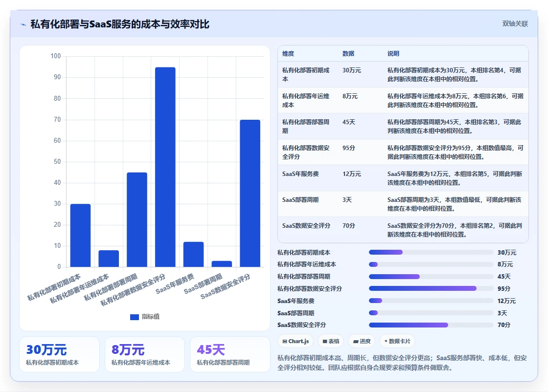548x392 pixels.
Task: Open the 8万元 私有化部署年运维成本 data card
Action: click(145, 354)
